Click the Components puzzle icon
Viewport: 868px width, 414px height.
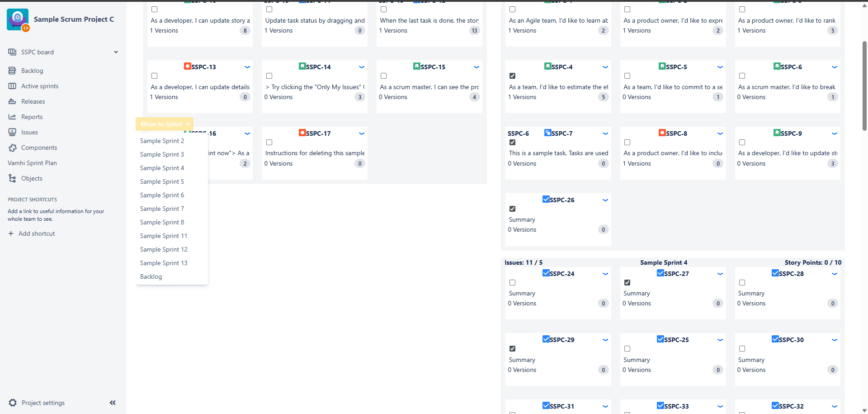pyautogui.click(x=12, y=148)
